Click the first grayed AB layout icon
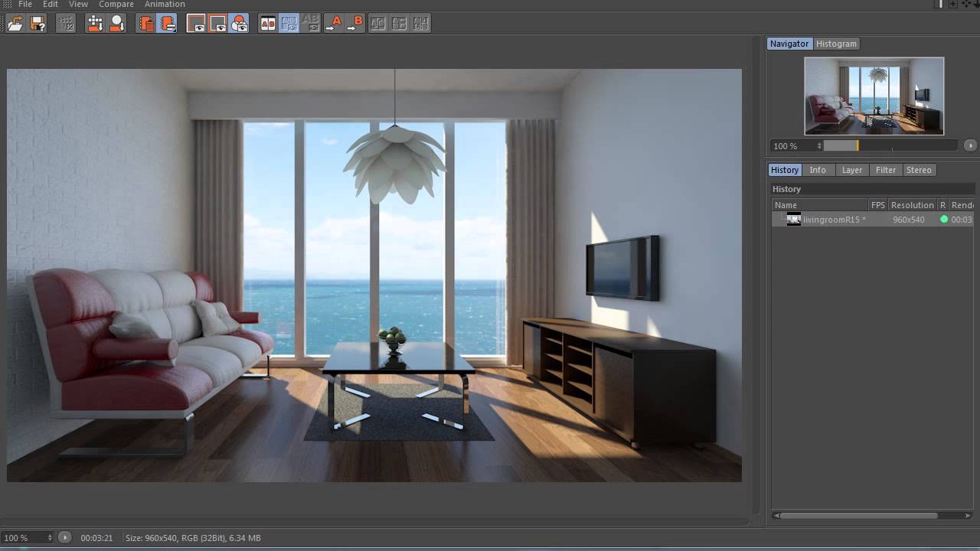Image resolution: width=980 pixels, height=551 pixels. coord(377,24)
